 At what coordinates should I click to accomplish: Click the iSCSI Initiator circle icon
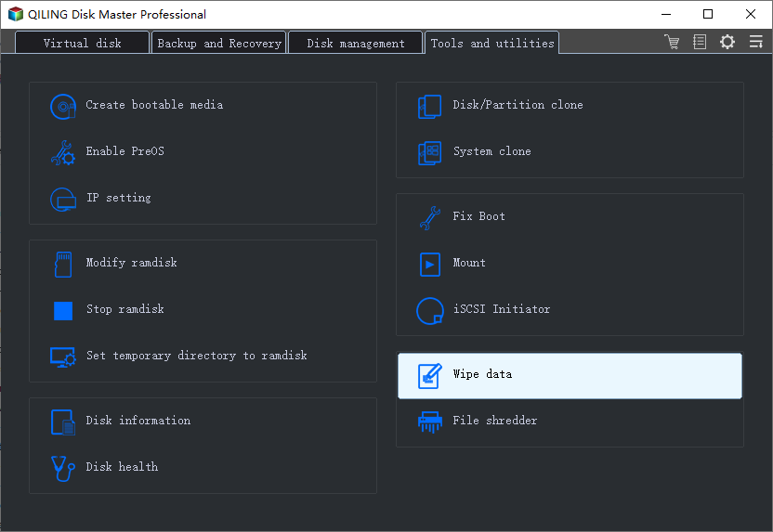click(430, 311)
